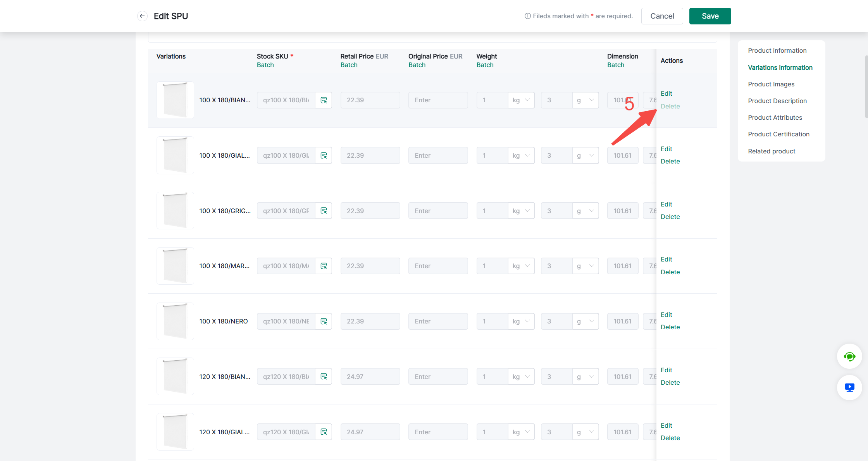Open kg unit dropdown in 120 X 180/BIAN row
Screen dimensions: 868x461
coord(521,377)
